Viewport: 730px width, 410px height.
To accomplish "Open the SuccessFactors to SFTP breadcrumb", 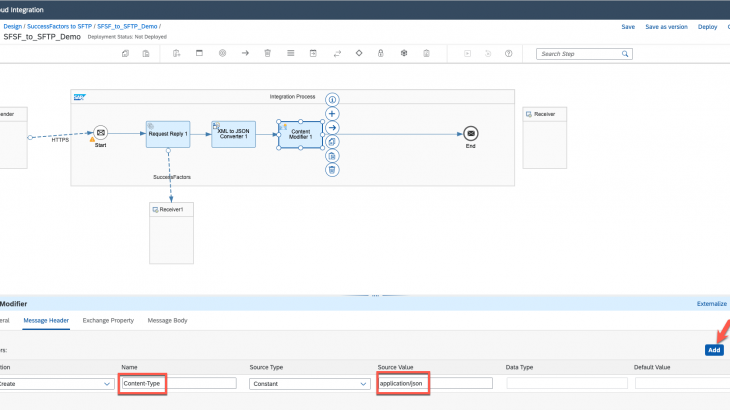I will click(x=60, y=27).
